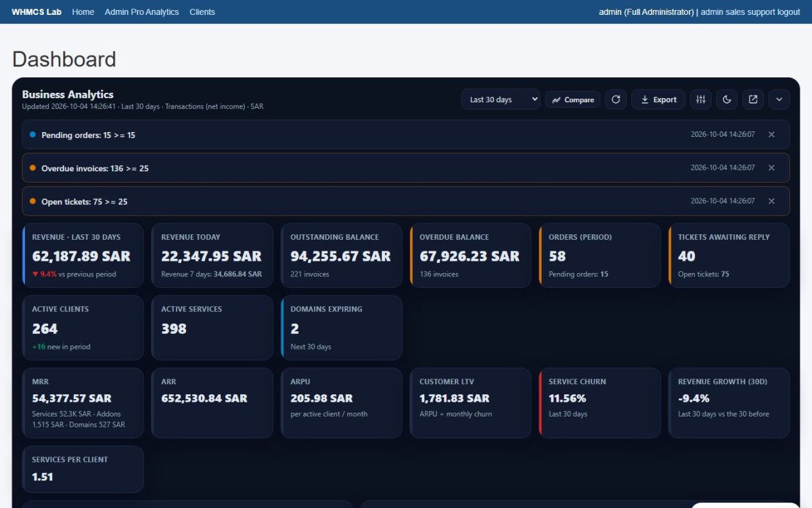Collapse the Business Analytics panel chevron
The image size is (812, 508).
(x=779, y=100)
